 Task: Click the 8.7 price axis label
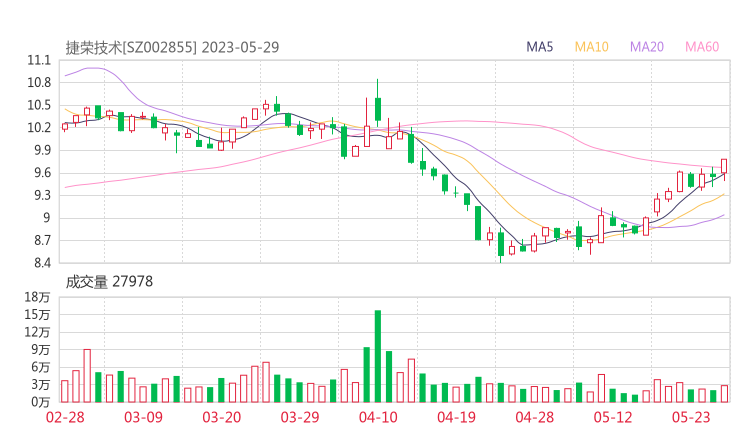tap(42, 240)
